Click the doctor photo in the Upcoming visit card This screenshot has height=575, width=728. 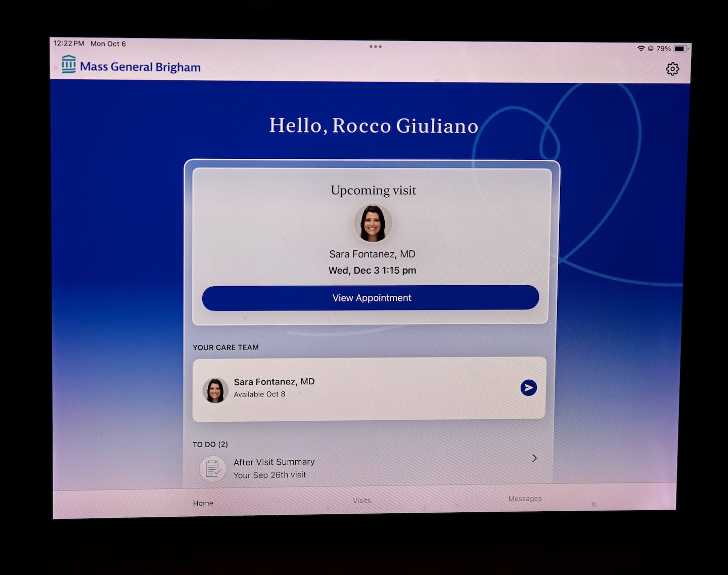coord(373,223)
